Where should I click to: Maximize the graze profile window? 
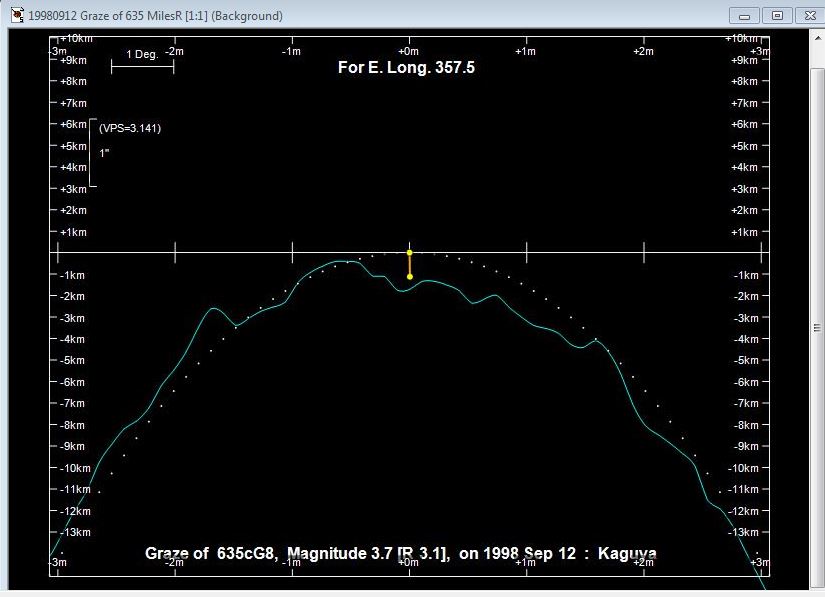pyautogui.click(x=777, y=15)
